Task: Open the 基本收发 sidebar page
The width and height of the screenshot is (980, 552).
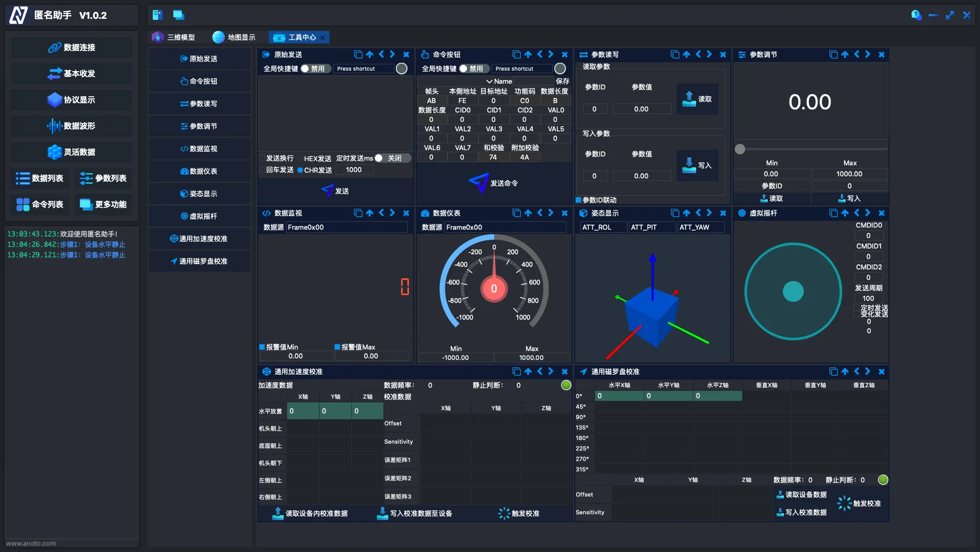Action: [x=72, y=74]
